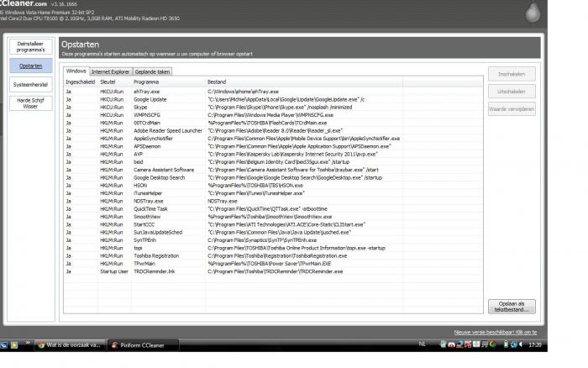Sort by the Ingeschakeld column header

click(x=81, y=81)
